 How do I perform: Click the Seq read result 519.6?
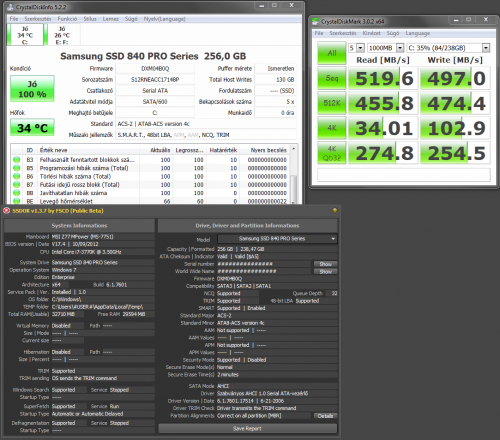(x=383, y=78)
